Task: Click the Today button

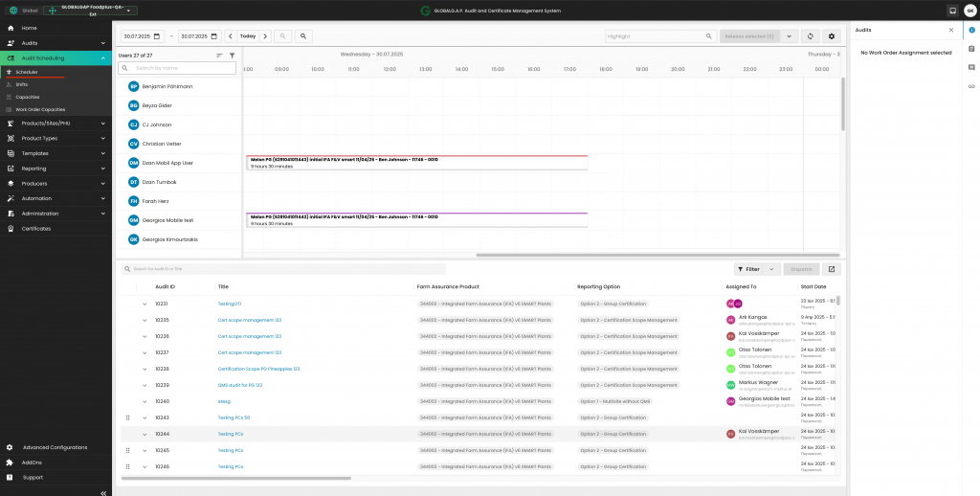Action: click(248, 35)
